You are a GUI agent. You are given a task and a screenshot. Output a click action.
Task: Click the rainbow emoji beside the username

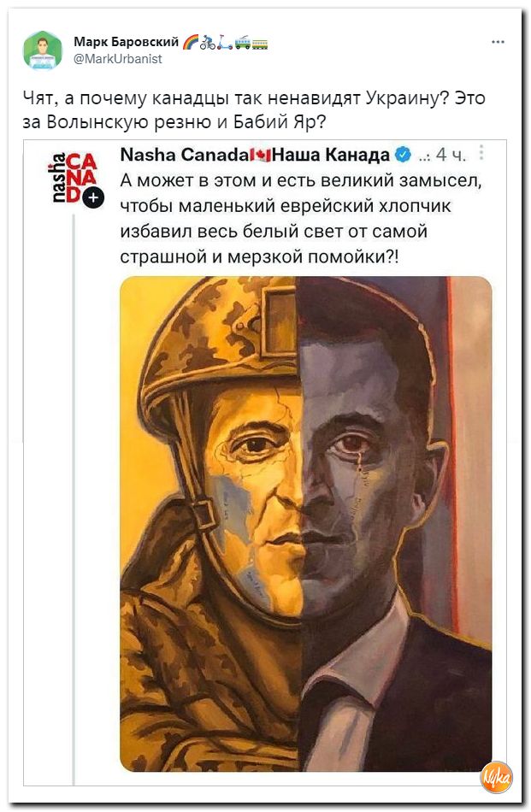[x=191, y=42]
